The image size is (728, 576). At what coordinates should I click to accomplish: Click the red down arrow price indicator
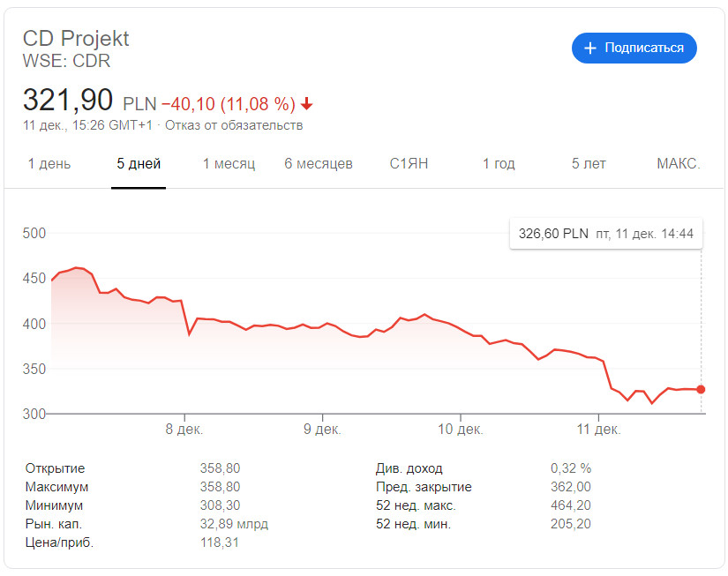[x=306, y=104]
